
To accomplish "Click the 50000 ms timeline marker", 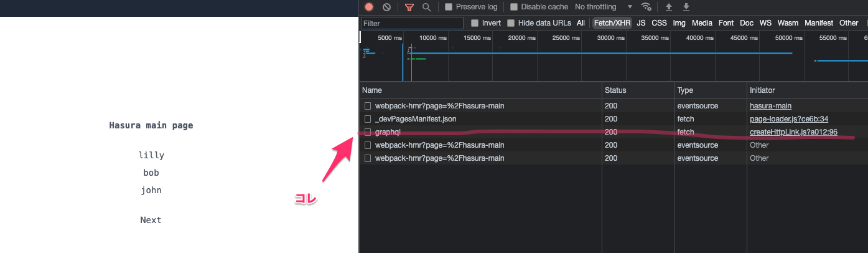I will point(788,38).
